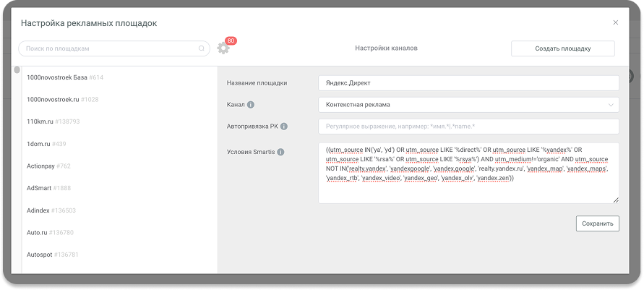Close the Настройка рекламных площадок dialog
644x290 pixels.
[615, 22]
